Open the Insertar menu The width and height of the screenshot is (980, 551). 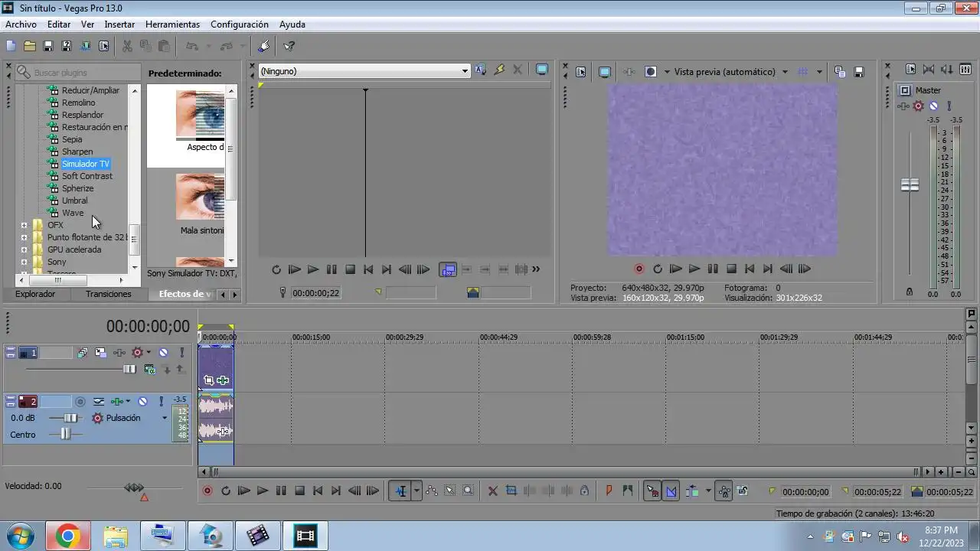click(x=119, y=24)
